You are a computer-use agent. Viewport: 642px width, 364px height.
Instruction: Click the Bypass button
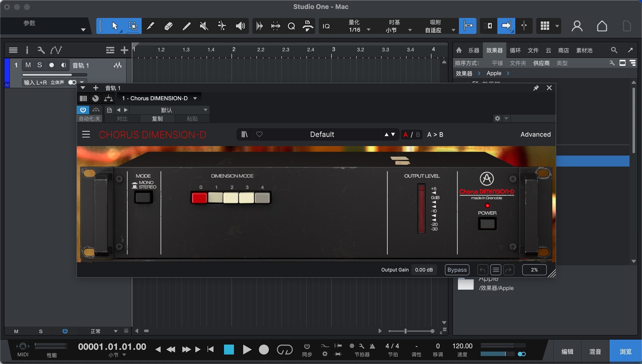click(457, 270)
